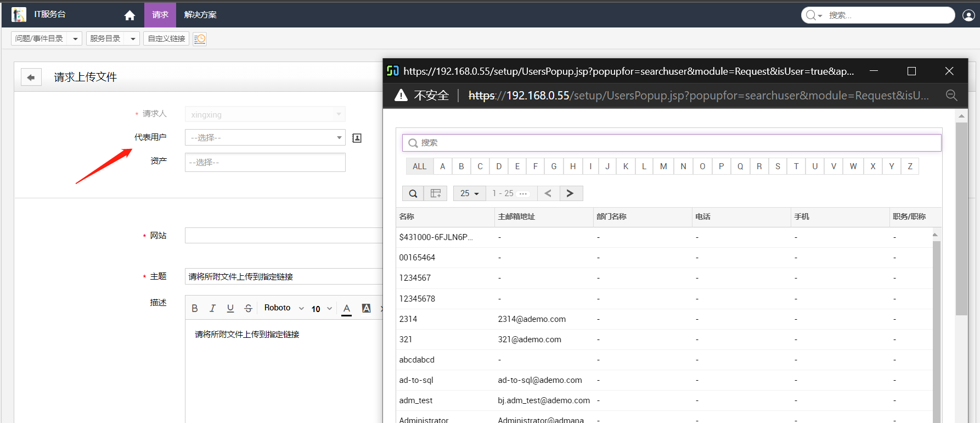Select user ad-to-sql in the list
Viewport: 980px width, 423px height.
point(416,380)
